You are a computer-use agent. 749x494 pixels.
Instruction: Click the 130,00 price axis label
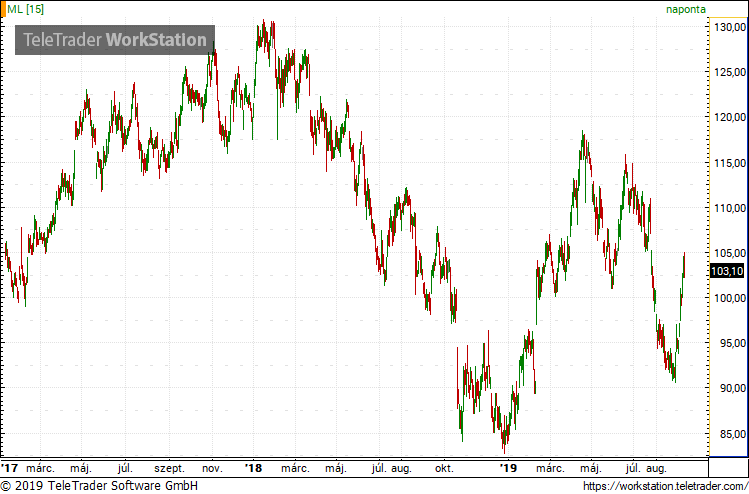(729, 27)
